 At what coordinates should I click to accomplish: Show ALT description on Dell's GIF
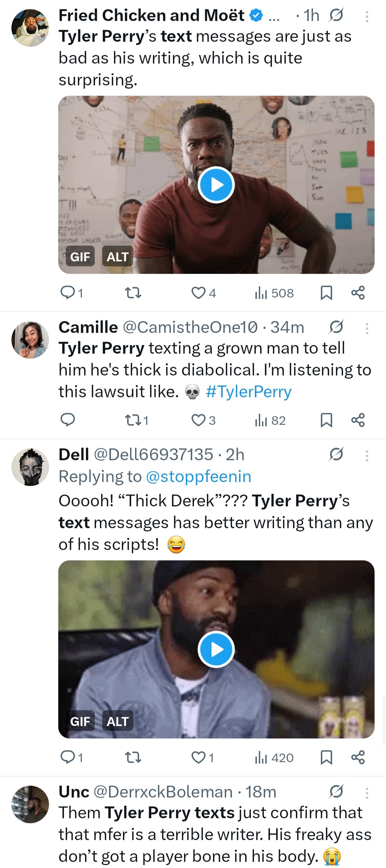coord(117,721)
